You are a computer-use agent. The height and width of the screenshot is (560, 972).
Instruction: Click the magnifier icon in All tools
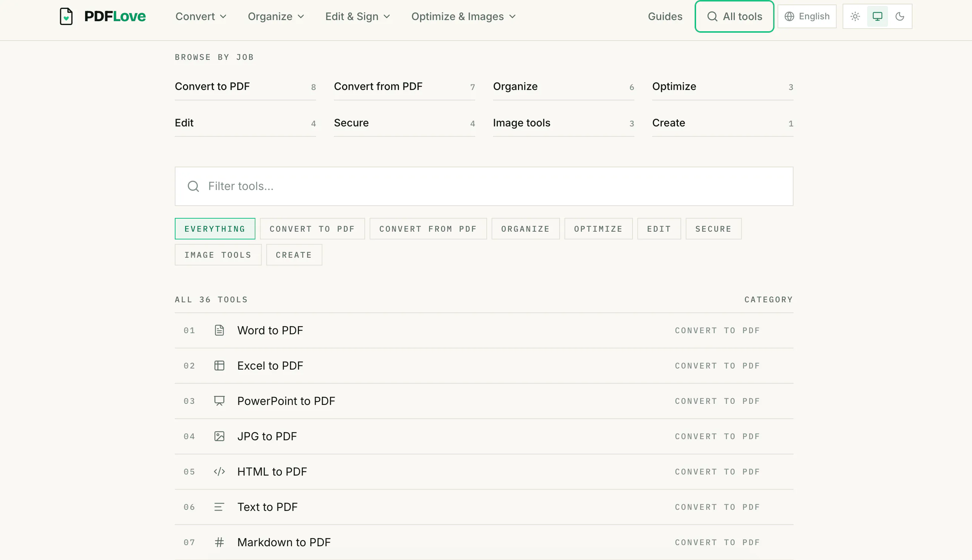[x=712, y=16]
